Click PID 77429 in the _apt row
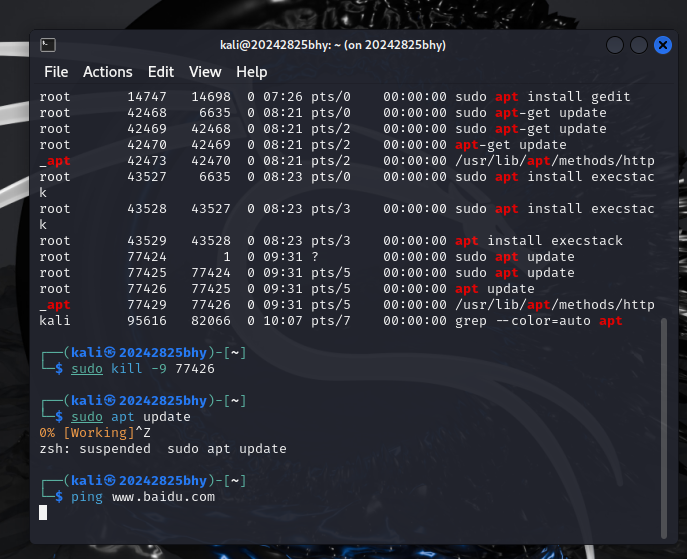 coord(147,305)
